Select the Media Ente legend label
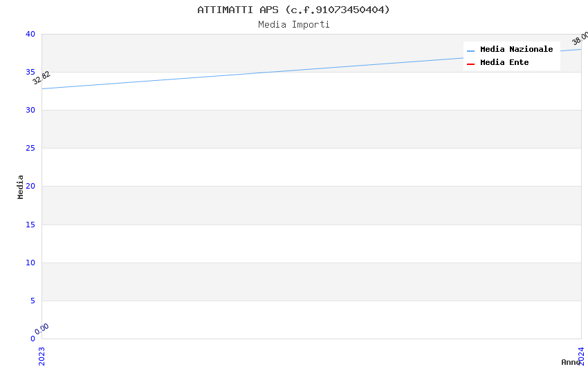Screen dimensions: 588x380 504,63
